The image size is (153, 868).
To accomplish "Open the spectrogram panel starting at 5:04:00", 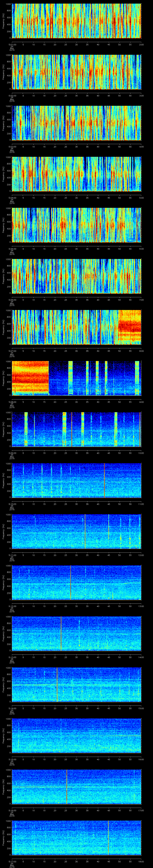I will point(77,174).
